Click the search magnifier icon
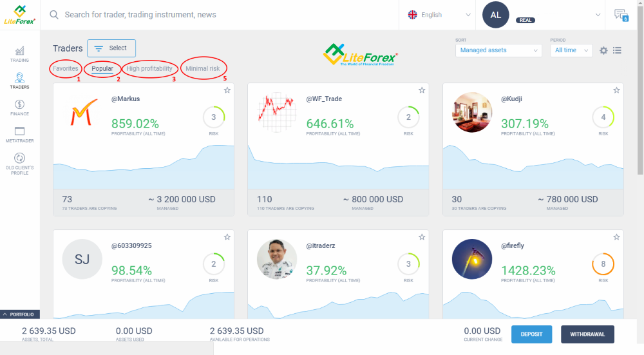 [x=54, y=15]
